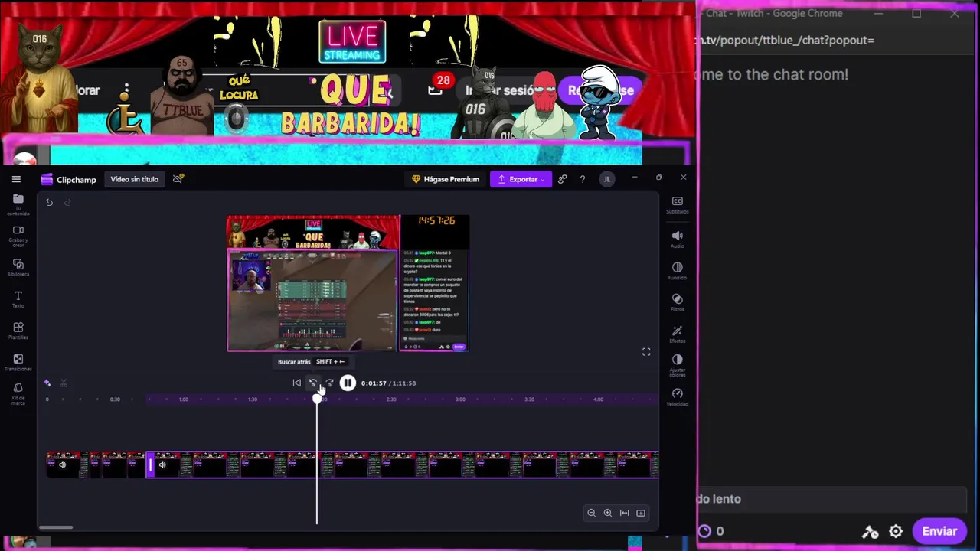Open the Transiciones panel
The image size is (980, 551).
pyautogui.click(x=18, y=363)
